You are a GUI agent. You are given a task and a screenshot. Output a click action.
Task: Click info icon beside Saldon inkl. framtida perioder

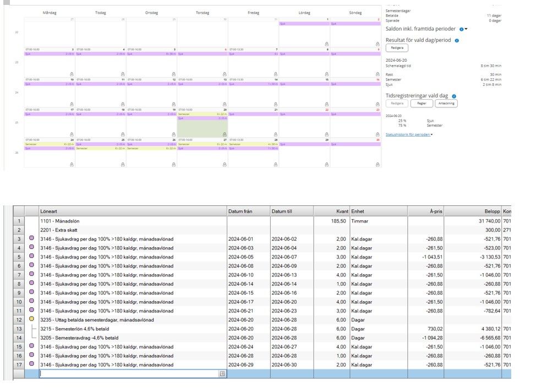[461, 29]
